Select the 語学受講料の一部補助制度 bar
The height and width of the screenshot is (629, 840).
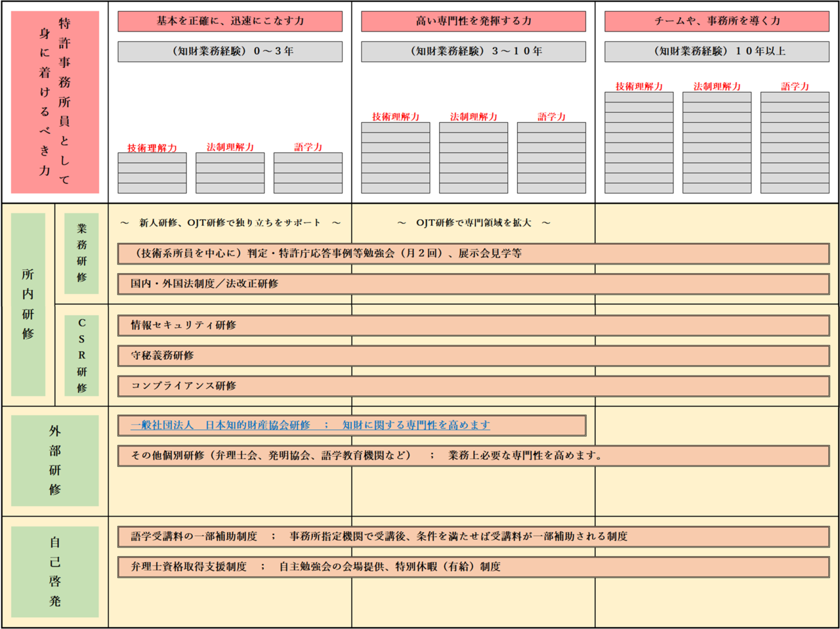click(x=473, y=536)
